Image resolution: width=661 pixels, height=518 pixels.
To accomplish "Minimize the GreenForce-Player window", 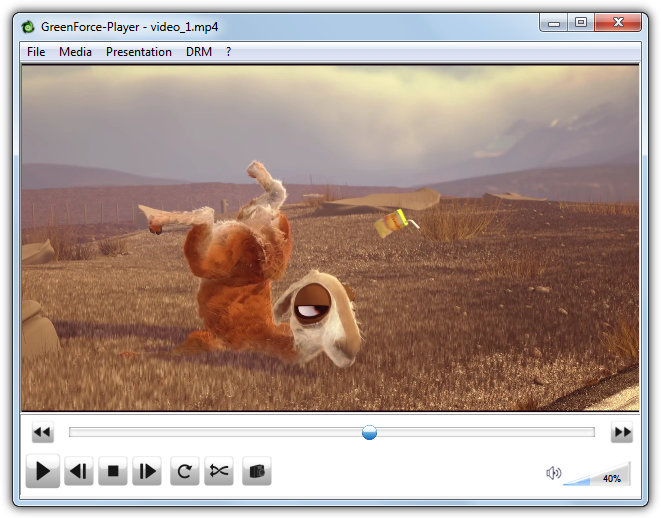I will [554, 22].
